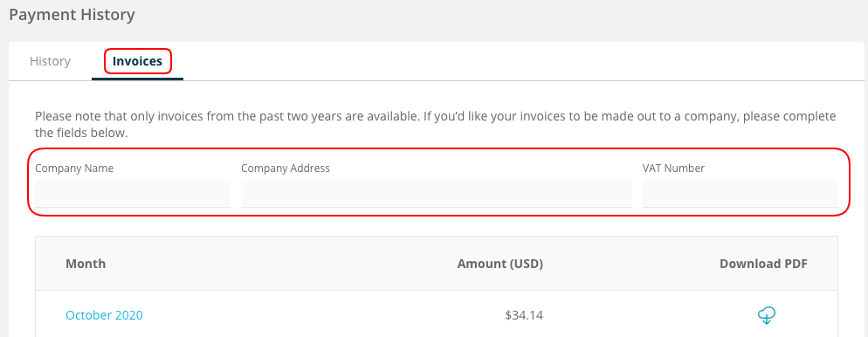This screenshot has width=868, height=337.
Task: Click the 'the fields below.' text line
Action: pyautogui.click(x=81, y=134)
